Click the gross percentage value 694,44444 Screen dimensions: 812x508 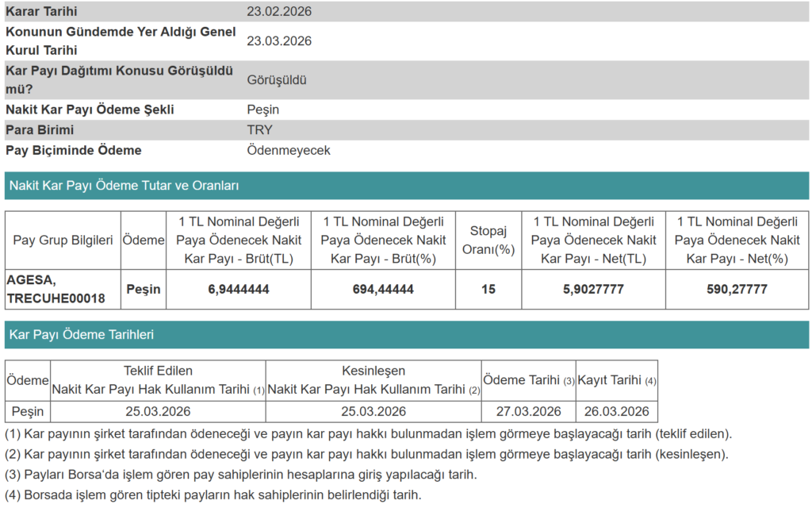point(383,290)
